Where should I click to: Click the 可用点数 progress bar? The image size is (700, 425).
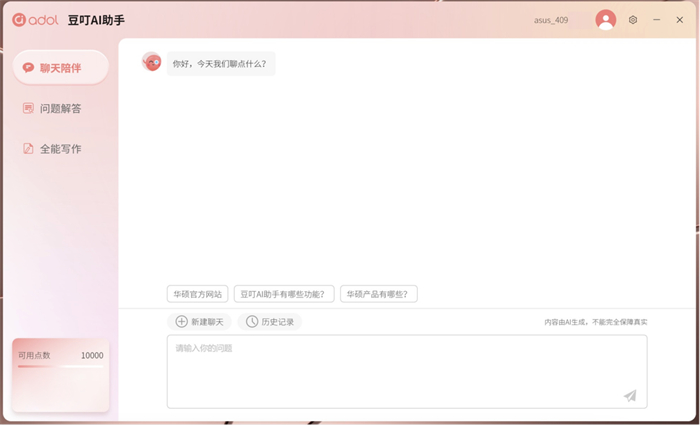tap(61, 367)
